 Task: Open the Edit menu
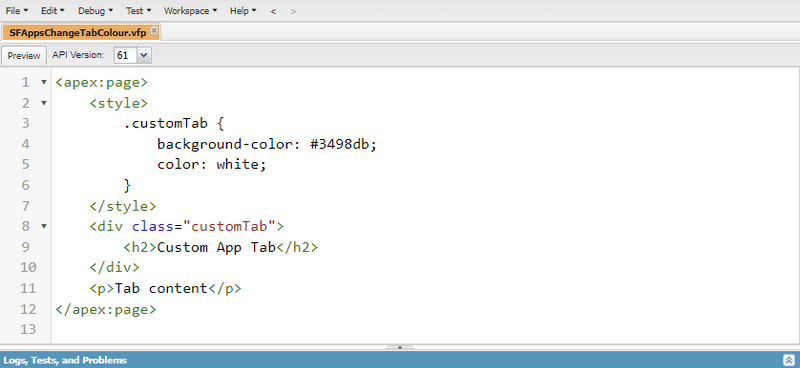coord(53,11)
